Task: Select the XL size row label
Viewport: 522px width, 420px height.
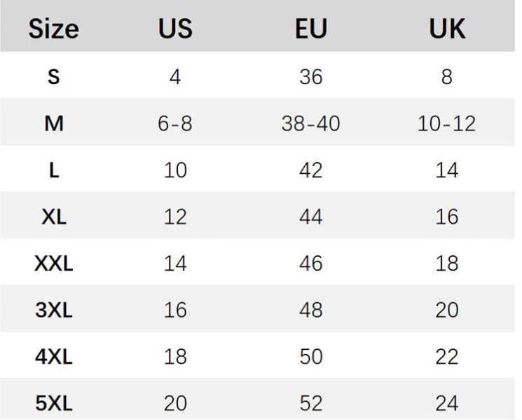Action: click(x=54, y=217)
